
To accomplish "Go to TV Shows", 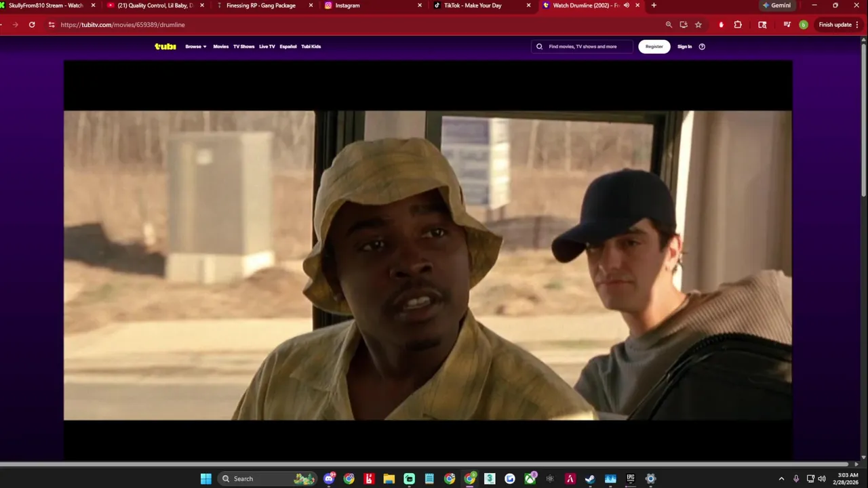I will point(243,47).
